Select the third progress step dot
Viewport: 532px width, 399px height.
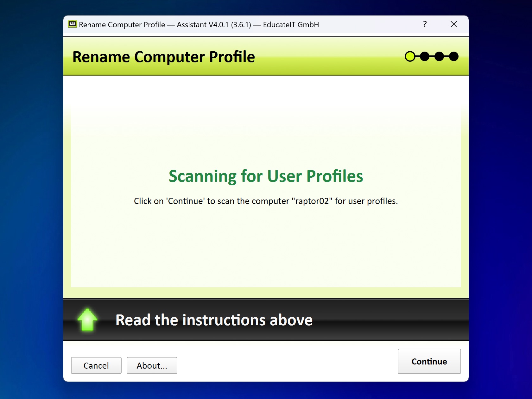pyautogui.click(x=439, y=56)
